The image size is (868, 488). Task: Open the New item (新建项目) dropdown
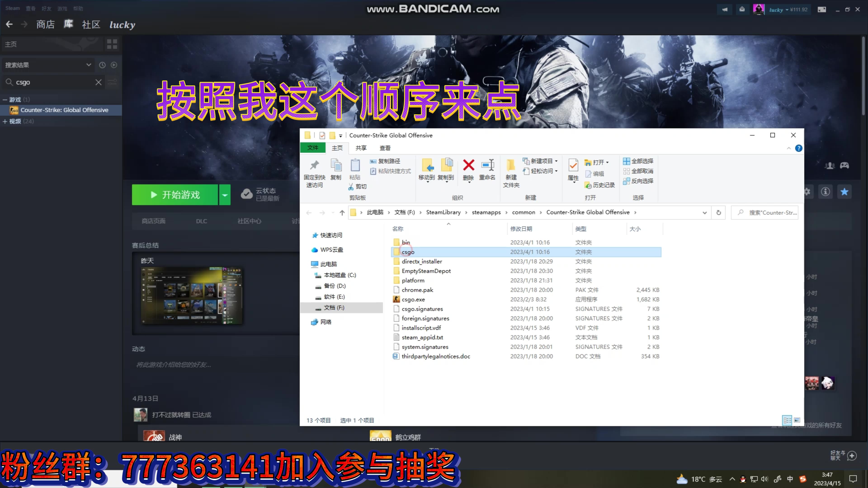point(540,161)
